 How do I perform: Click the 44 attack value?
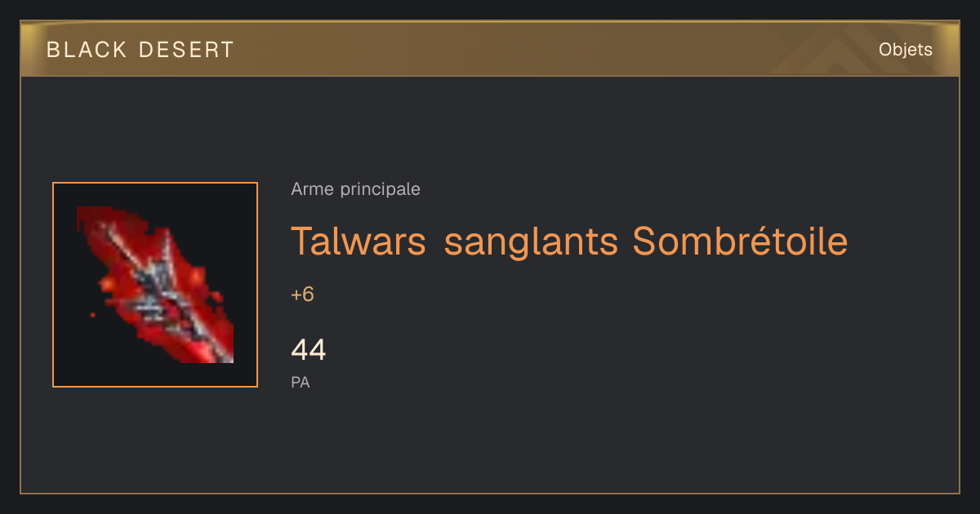pos(309,350)
